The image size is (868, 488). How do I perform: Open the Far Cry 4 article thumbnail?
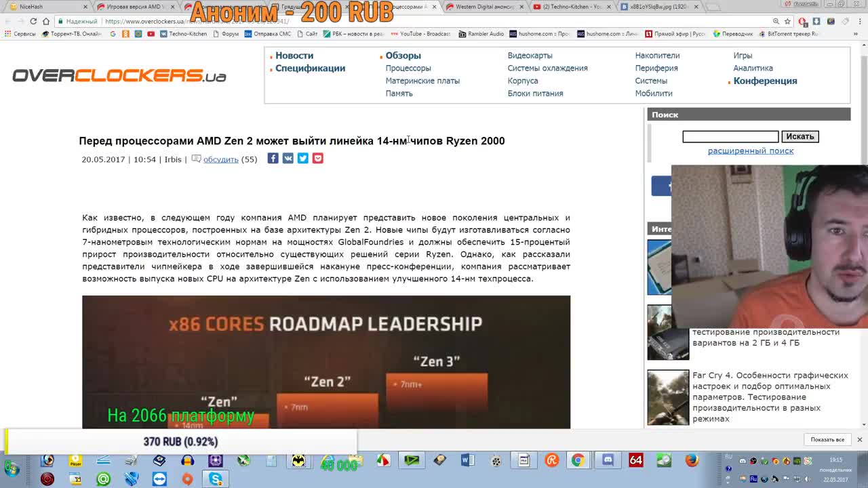(x=668, y=397)
